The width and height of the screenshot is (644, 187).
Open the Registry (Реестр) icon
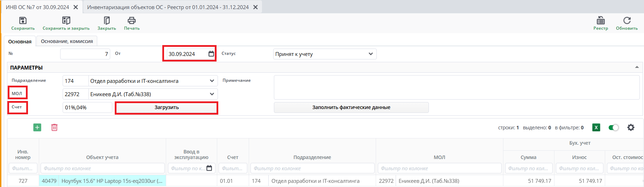click(x=601, y=21)
